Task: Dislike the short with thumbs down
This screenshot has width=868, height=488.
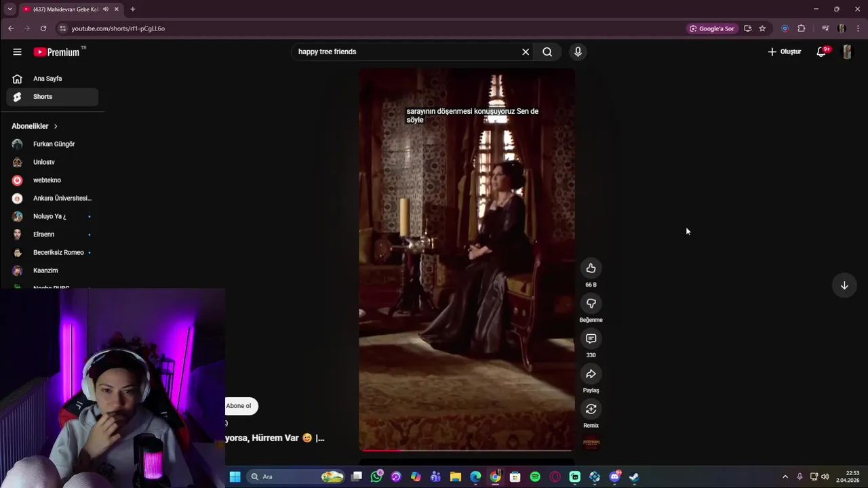Action: [x=591, y=303]
